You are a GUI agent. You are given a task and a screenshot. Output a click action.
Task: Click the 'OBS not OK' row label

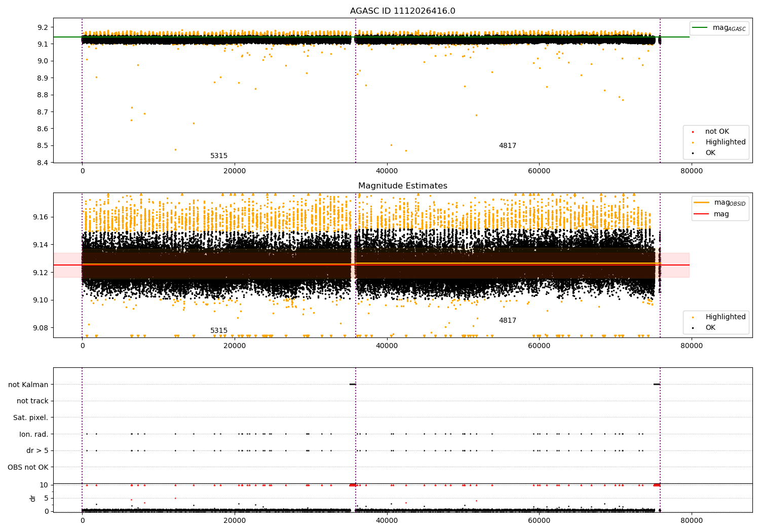[x=28, y=467]
